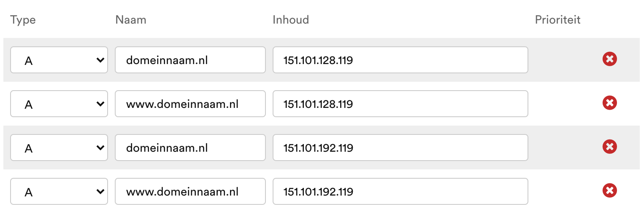Click Inhoud 151.101.128.119 field for www.domeinnaam.nl record
This screenshot has height=220, width=644.
[400, 104]
